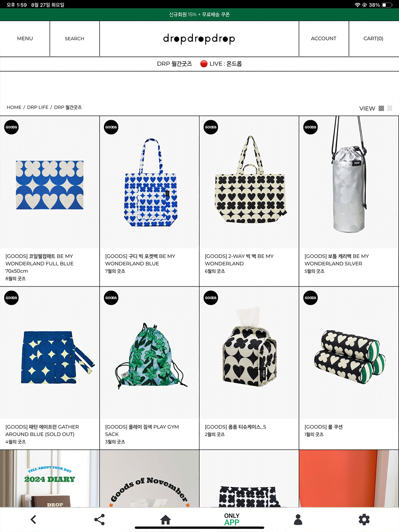This screenshot has height=532, width=399.
Task: Open settings gear icon
Action: (364, 520)
